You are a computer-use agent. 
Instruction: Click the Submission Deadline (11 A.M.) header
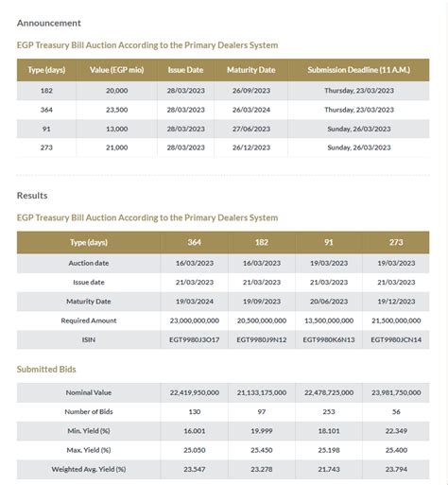(359, 70)
